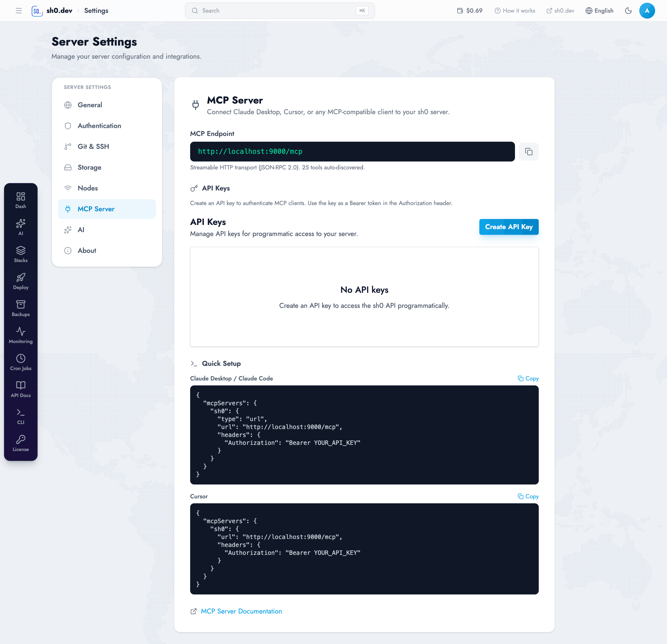Image resolution: width=667 pixels, height=644 pixels.
Task: Select Git & SSH settings tab
Action: [x=107, y=146]
